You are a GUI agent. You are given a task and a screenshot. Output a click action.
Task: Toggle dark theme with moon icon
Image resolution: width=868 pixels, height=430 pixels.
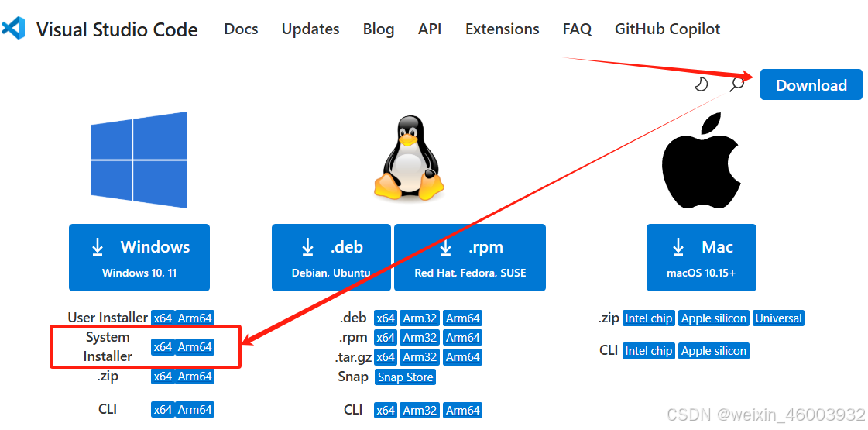click(x=702, y=84)
